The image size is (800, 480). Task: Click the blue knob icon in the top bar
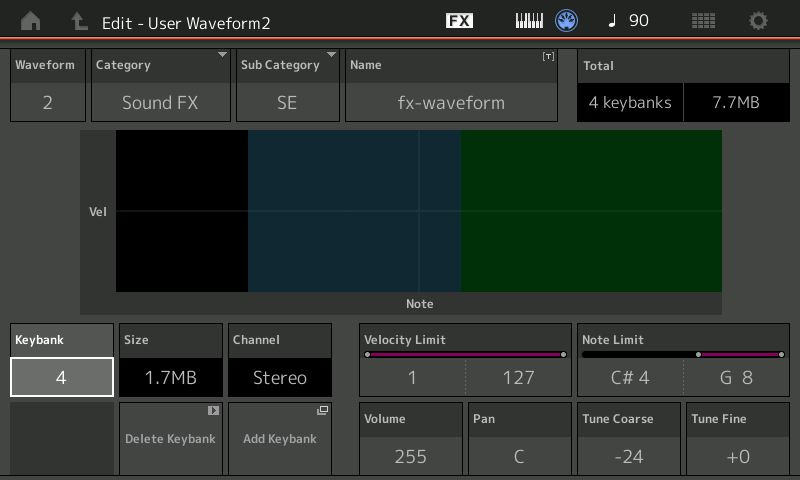pos(567,21)
